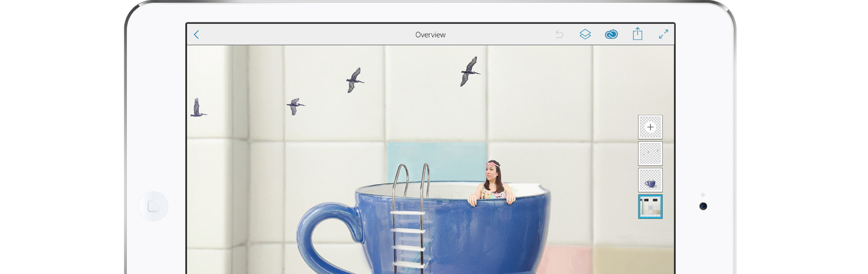
Task: Enter fullscreen with the expand arrows
Action: pyautogui.click(x=663, y=34)
